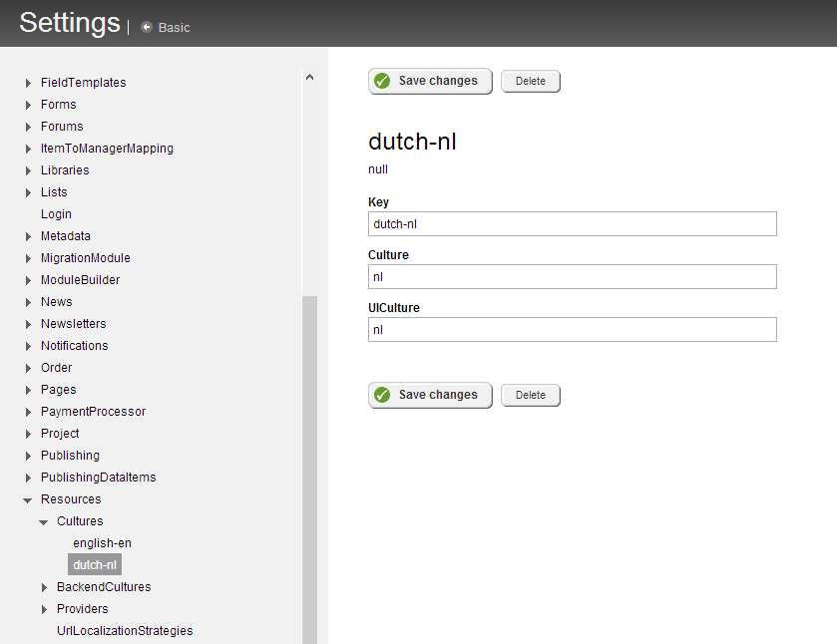Expand the Providers node arrow
Image resolution: width=837 pixels, height=644 pixels.
click(x=44, y=610)
